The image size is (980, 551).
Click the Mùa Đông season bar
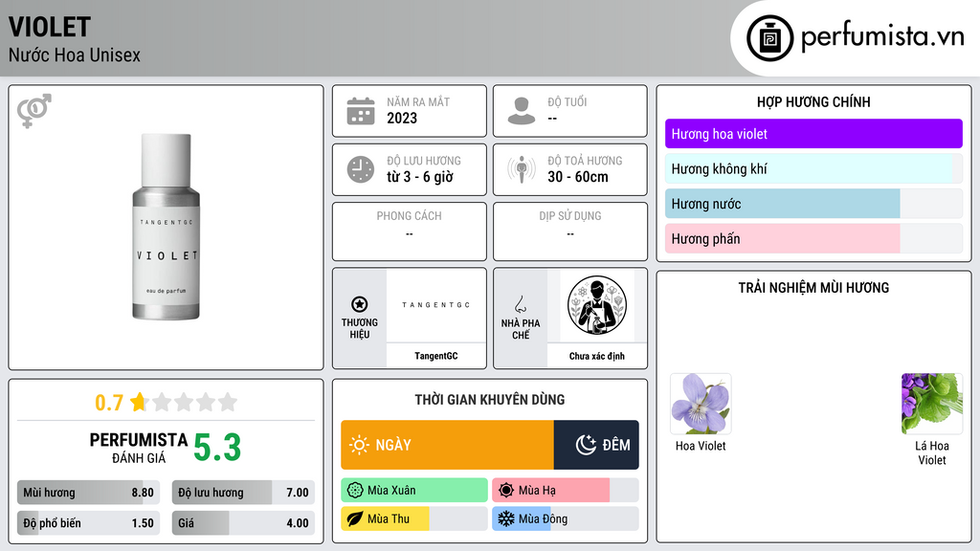point(566,518)
